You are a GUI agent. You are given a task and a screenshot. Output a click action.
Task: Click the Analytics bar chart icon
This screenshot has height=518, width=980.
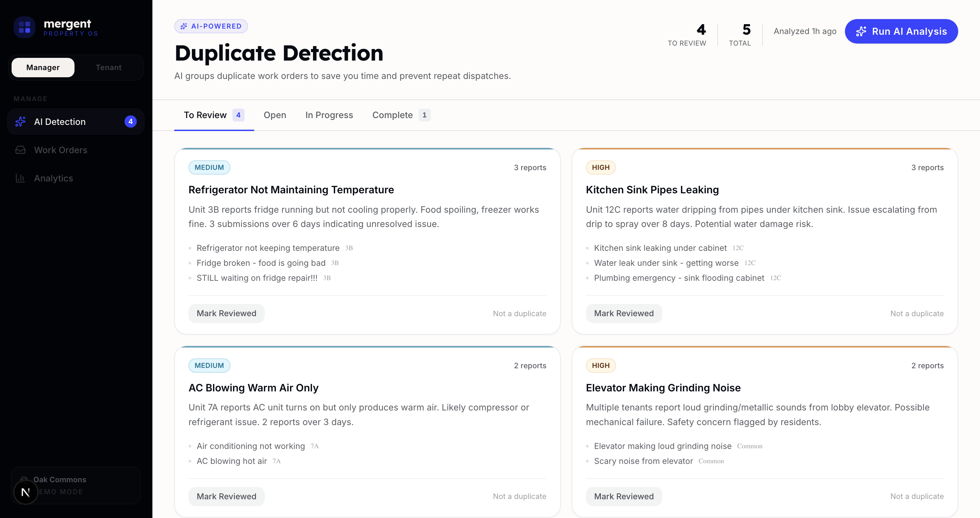[20, 178]
